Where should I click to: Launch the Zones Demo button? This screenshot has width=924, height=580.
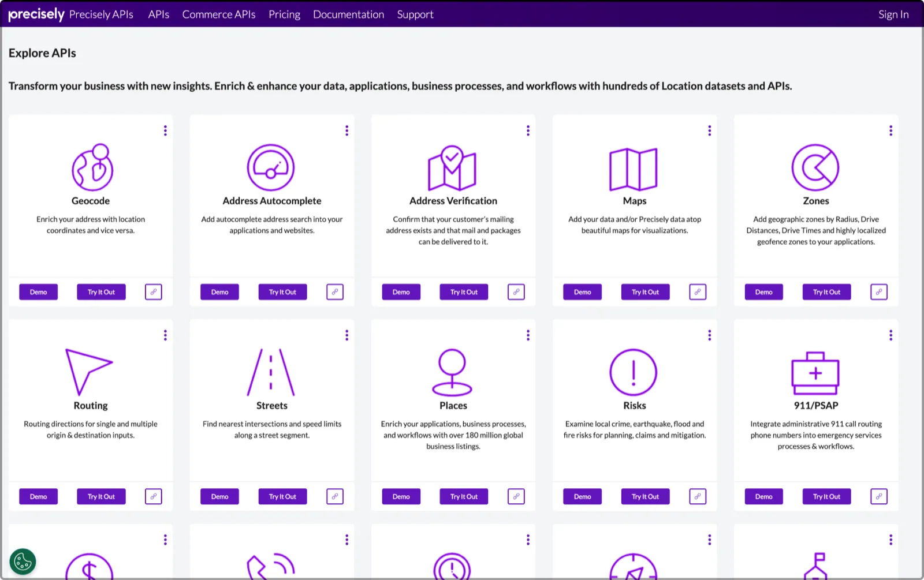(763, 292)
